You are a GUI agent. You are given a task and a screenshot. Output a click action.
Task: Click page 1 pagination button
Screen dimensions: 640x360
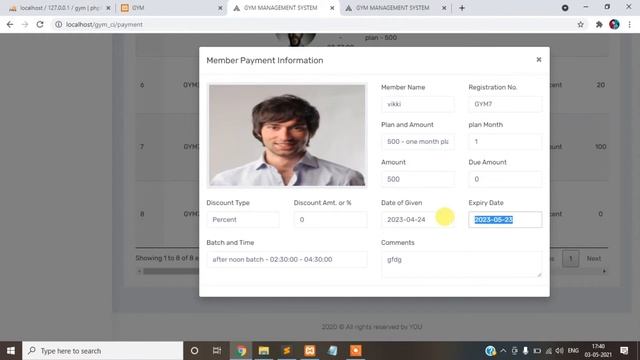(571, 259)
